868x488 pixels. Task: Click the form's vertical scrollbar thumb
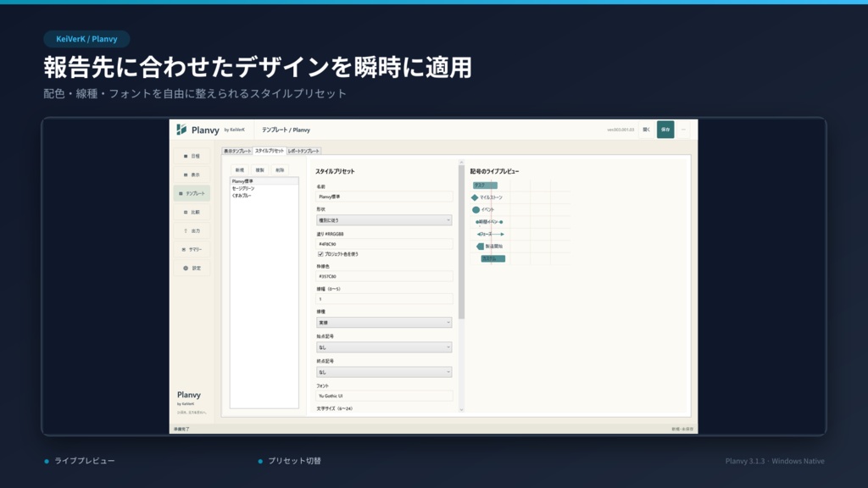(x=461, y=241)
